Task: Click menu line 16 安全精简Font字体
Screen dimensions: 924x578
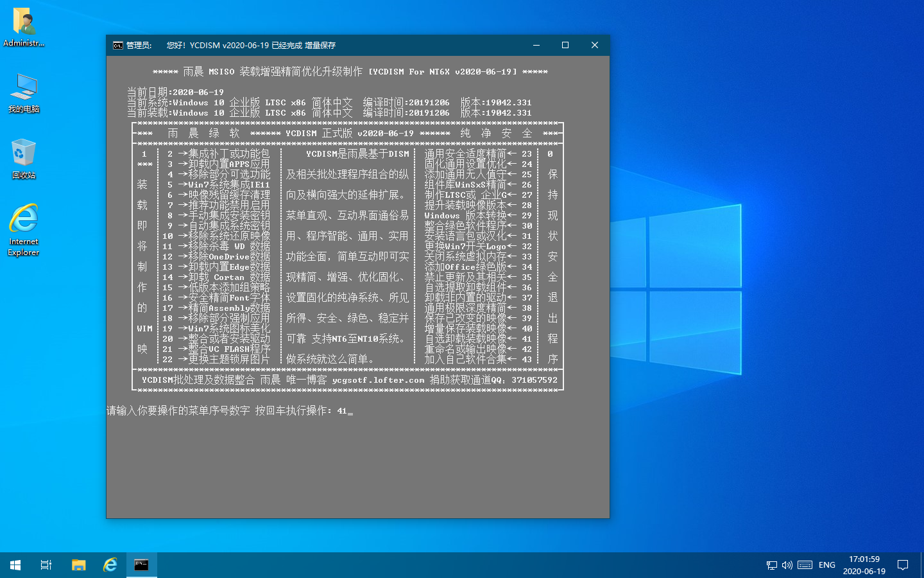Action: coord(216,298)
